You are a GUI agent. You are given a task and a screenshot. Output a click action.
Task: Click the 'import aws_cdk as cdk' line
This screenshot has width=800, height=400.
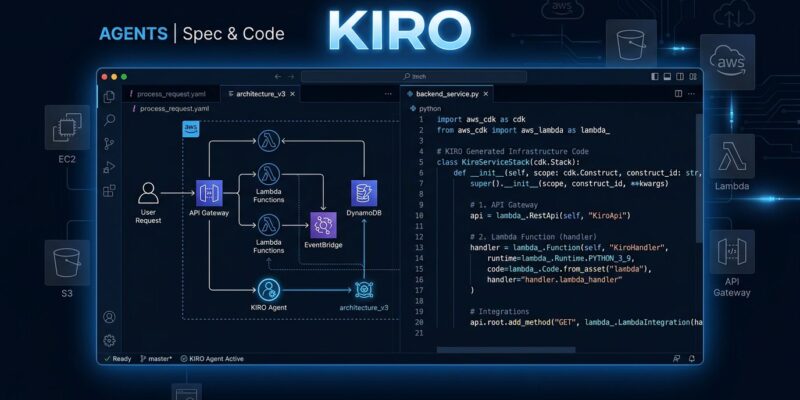tap(481, 119)
